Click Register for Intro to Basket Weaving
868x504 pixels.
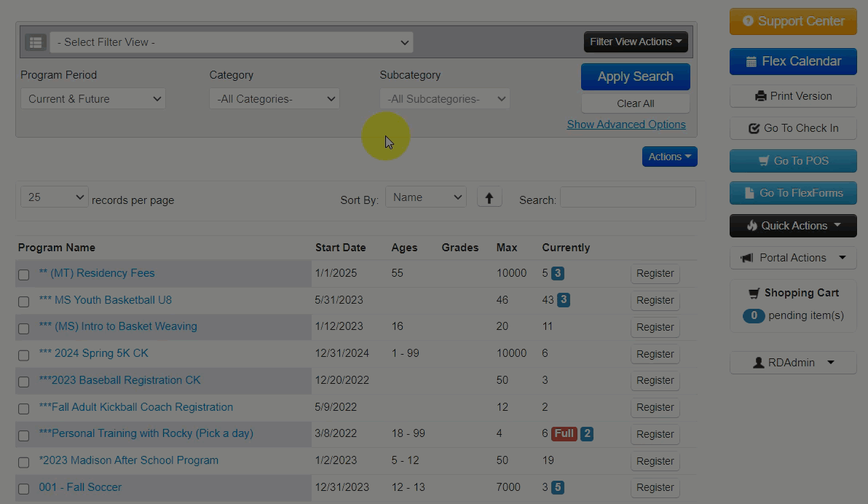(655, 327)
